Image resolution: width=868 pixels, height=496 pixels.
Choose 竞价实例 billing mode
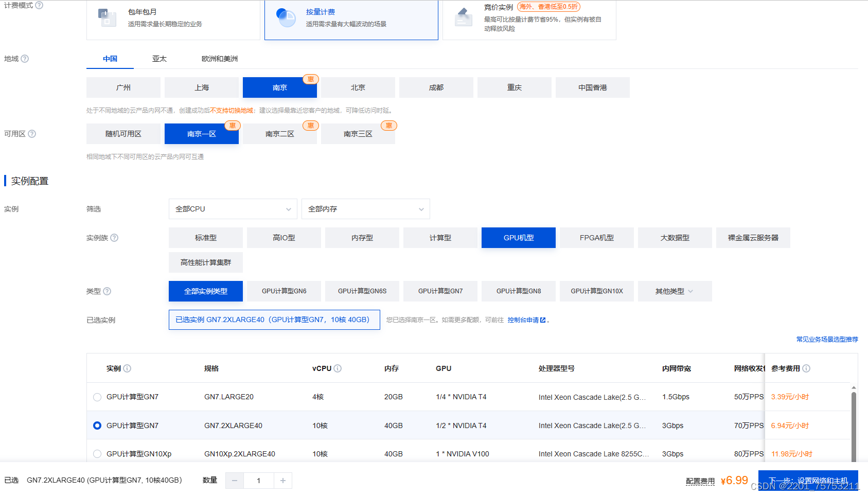coord(529,20)
